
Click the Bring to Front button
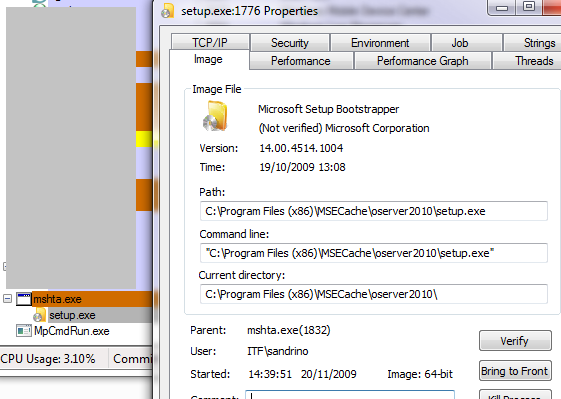click(515, 371)
